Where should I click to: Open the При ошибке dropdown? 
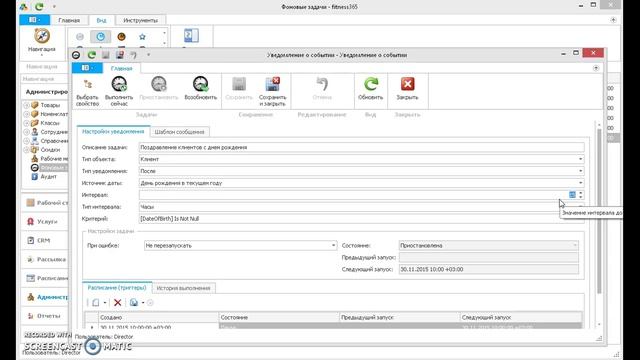point(333,245)
